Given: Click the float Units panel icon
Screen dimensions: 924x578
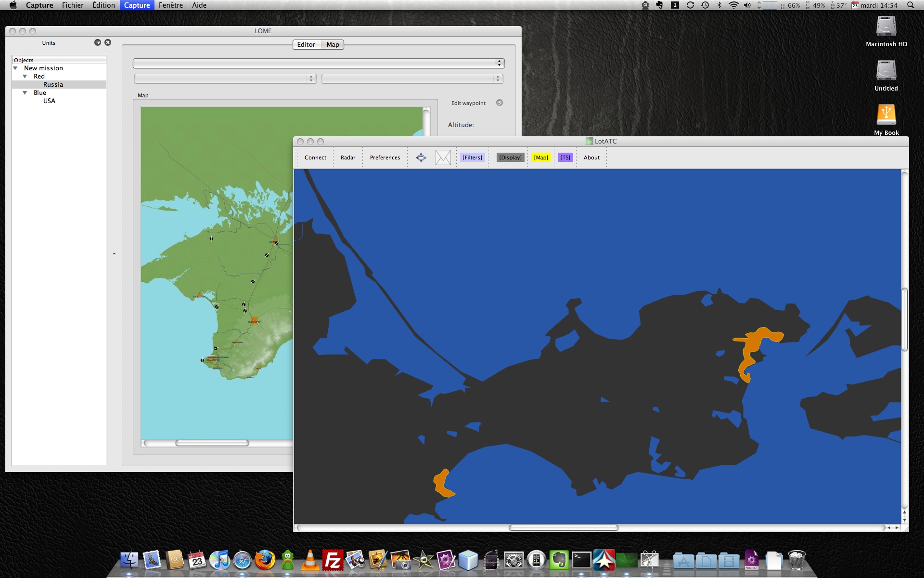Looking at the screenshot, I should [x=98, y=42].
